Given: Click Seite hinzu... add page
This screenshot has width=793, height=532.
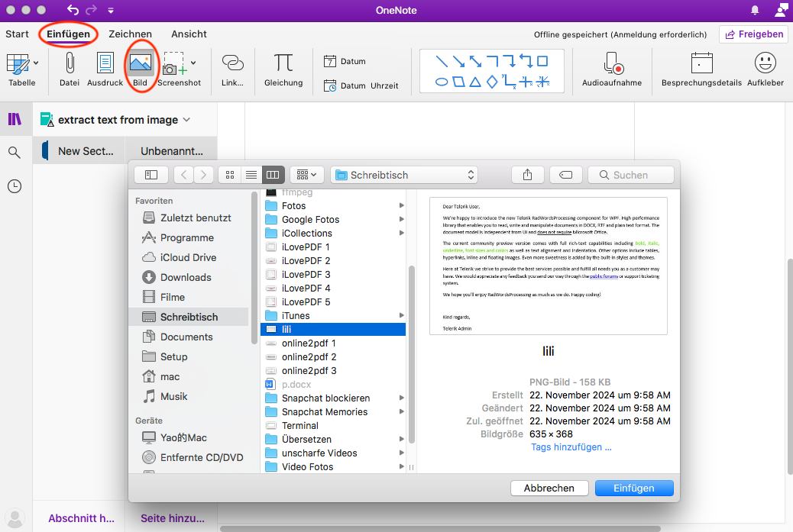Looking at the screenshot, I should [x=173, y=518].
